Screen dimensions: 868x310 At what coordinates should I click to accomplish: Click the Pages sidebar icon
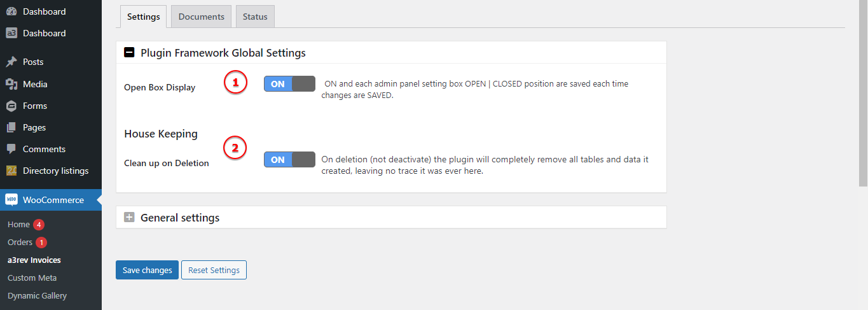coord(11,127)
